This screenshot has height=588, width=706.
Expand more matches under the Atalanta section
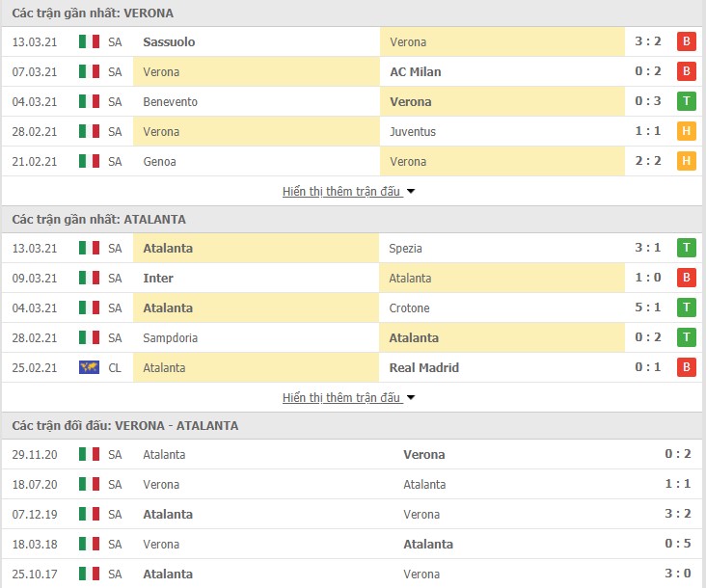click(341, 398)
